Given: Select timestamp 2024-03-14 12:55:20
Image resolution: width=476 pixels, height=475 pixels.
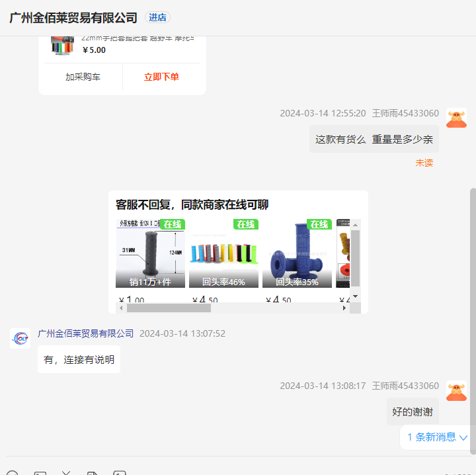Looking at the screenshot, I should click(x=323, y=113).
